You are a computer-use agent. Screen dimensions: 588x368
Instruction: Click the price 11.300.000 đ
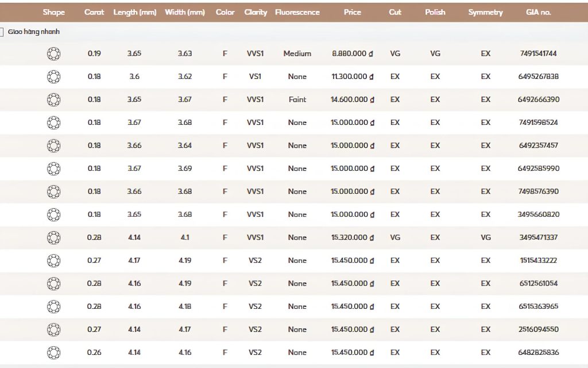pos(353,76)
